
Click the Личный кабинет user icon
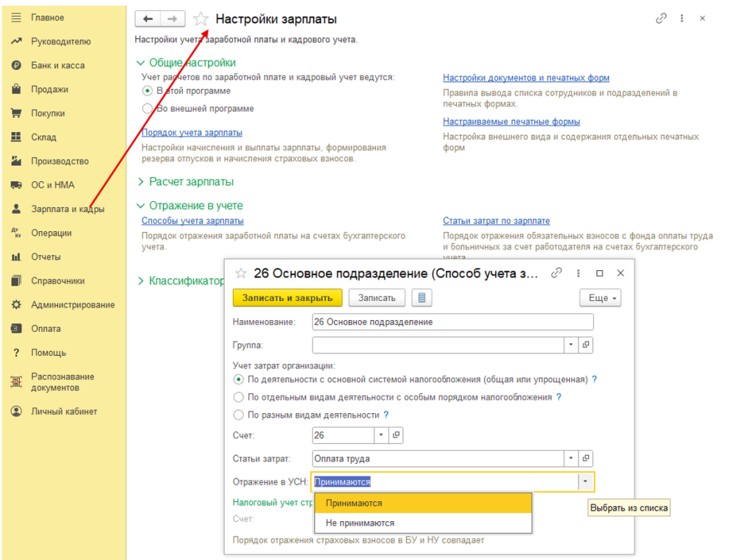[16, 411]
